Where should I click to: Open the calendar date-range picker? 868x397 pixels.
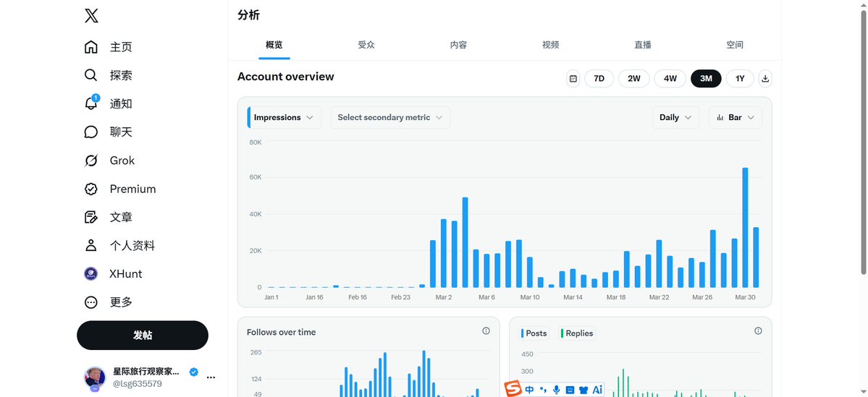[x=573, y=79]
